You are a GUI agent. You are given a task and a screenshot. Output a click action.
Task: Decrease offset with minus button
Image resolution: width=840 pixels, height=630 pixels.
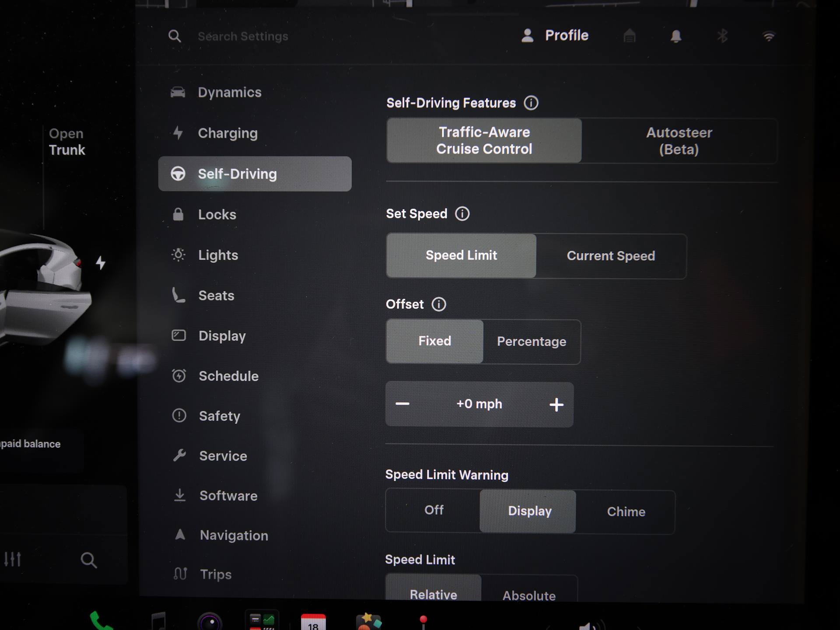[402, 404]
